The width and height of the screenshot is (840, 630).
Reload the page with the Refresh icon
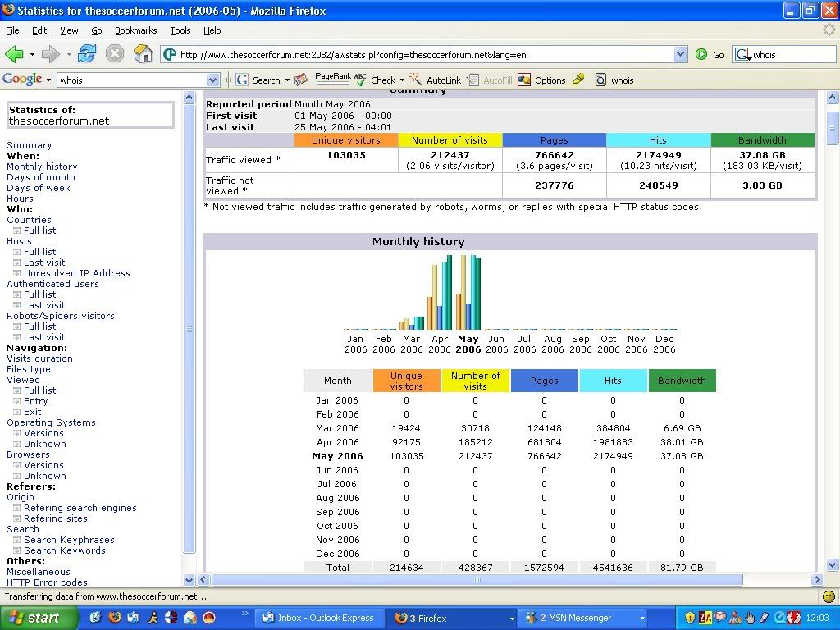pyautogui.click(x=87, y=54)
